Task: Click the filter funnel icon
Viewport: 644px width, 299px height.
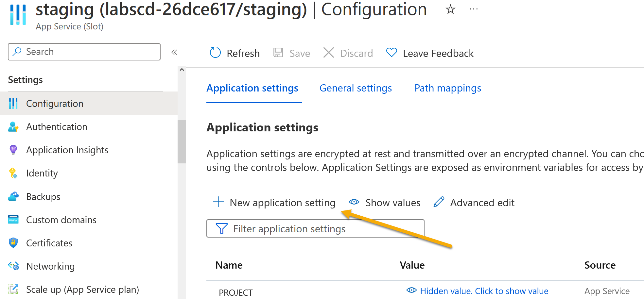Action: coord(222,228)
